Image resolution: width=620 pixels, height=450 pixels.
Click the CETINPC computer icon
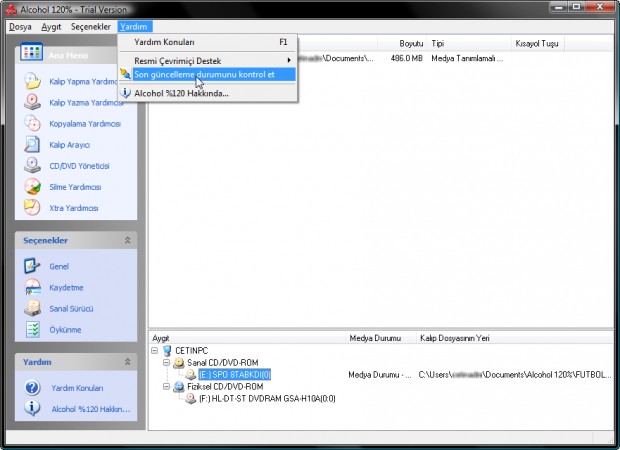point(167,351)
